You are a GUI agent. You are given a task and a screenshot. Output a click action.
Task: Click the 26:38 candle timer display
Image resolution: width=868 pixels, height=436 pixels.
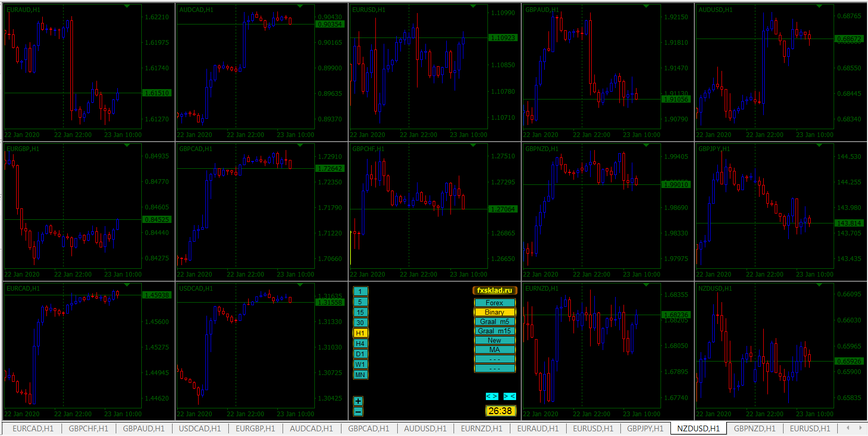click(500, 411)
